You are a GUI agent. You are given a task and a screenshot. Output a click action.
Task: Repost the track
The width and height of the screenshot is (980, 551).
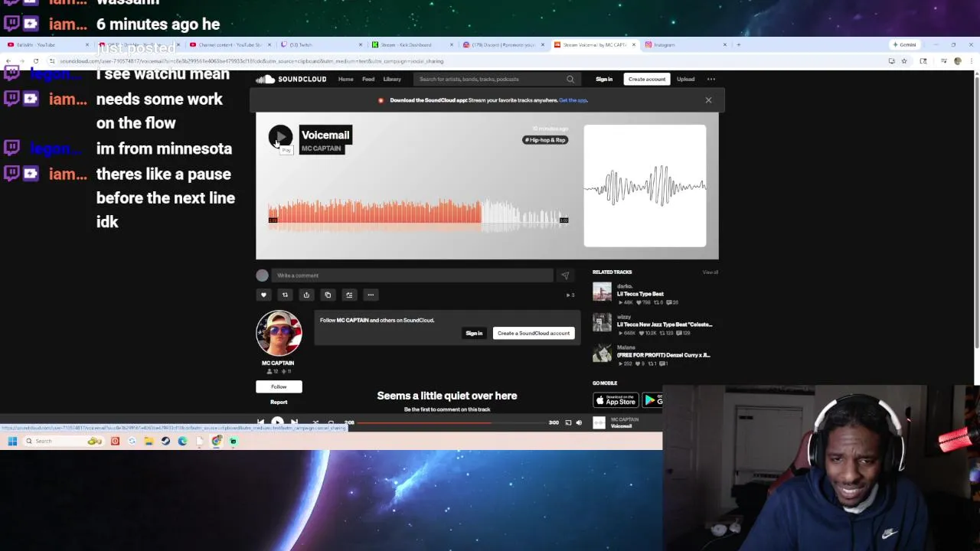coord(285,295)
